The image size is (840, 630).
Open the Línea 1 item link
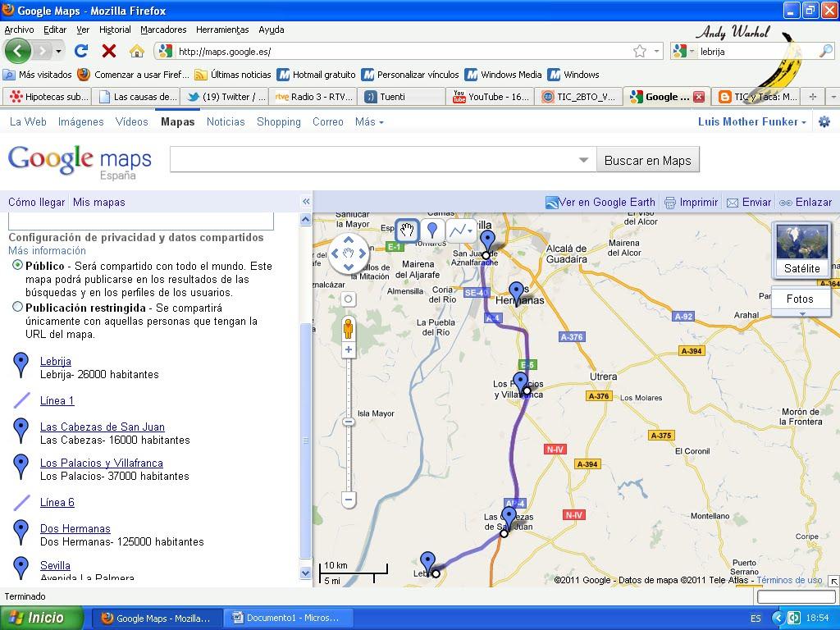[57, 400]
